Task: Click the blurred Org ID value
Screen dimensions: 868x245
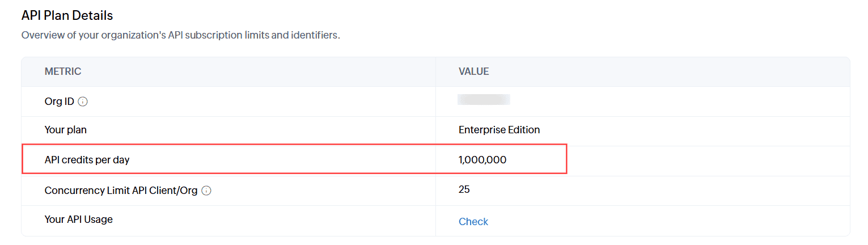Action: (x=484, y=100)
